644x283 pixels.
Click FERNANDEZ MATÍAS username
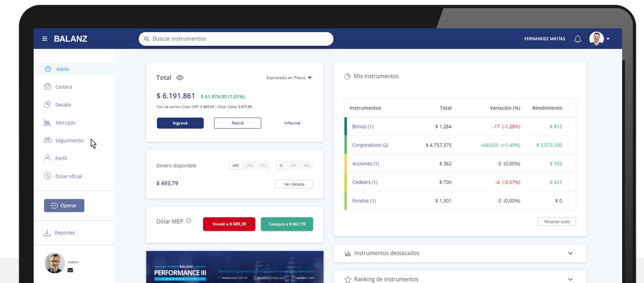(x=545, y=39)
